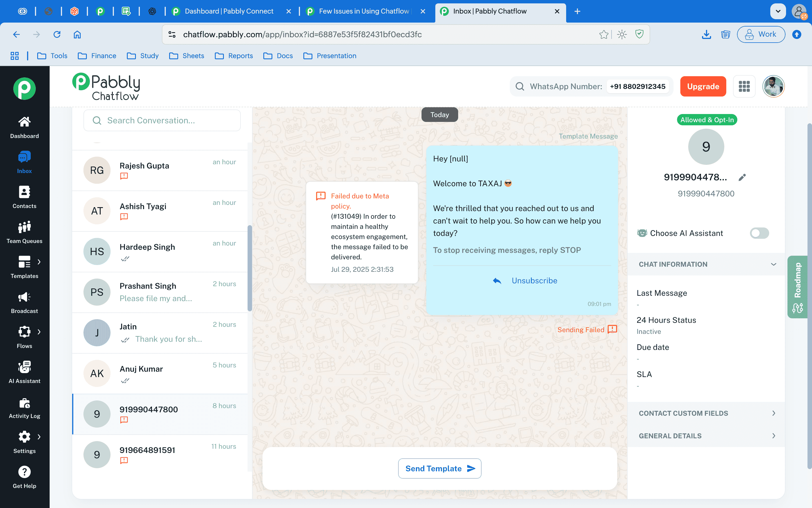Click the Get Help question icon
The width and height of the screenshot is (812, 508).
coord(24,472)
